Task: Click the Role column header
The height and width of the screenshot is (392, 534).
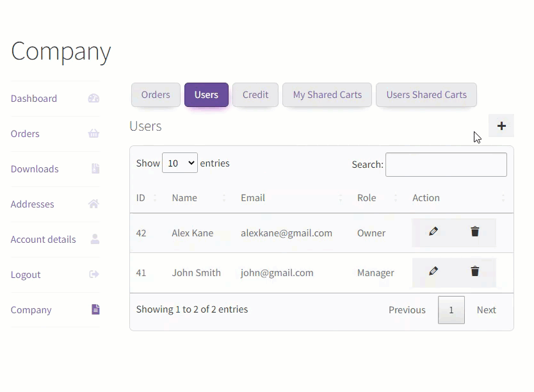Action: coord(366,198)
